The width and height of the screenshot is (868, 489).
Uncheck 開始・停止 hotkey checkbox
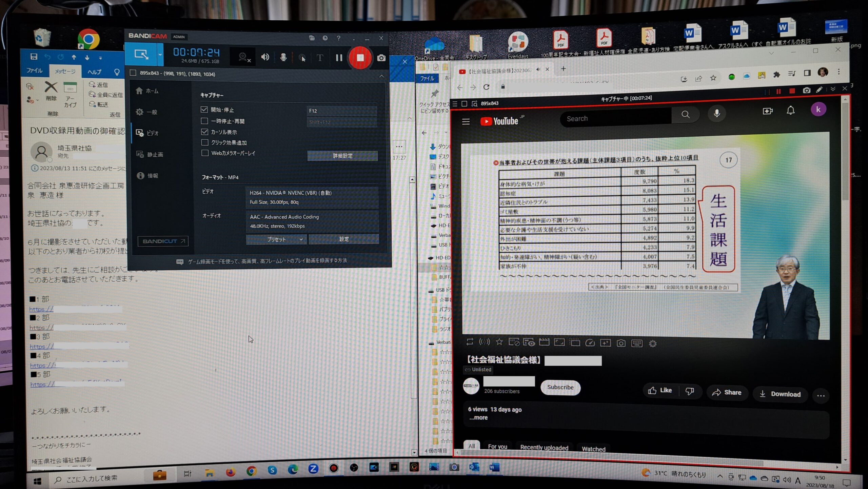204,110
